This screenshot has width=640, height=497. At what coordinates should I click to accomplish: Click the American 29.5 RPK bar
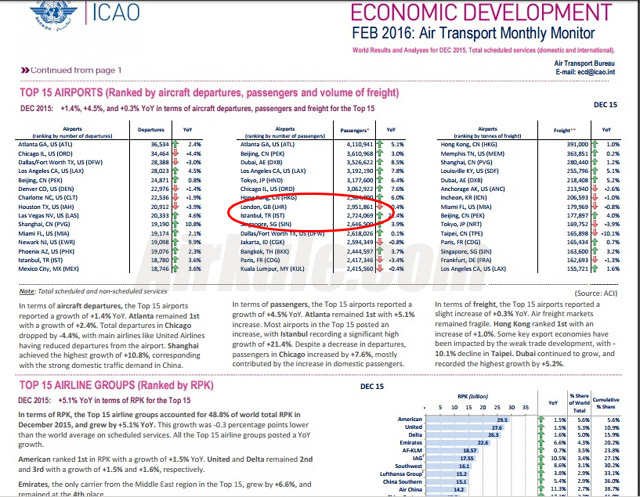467,419
